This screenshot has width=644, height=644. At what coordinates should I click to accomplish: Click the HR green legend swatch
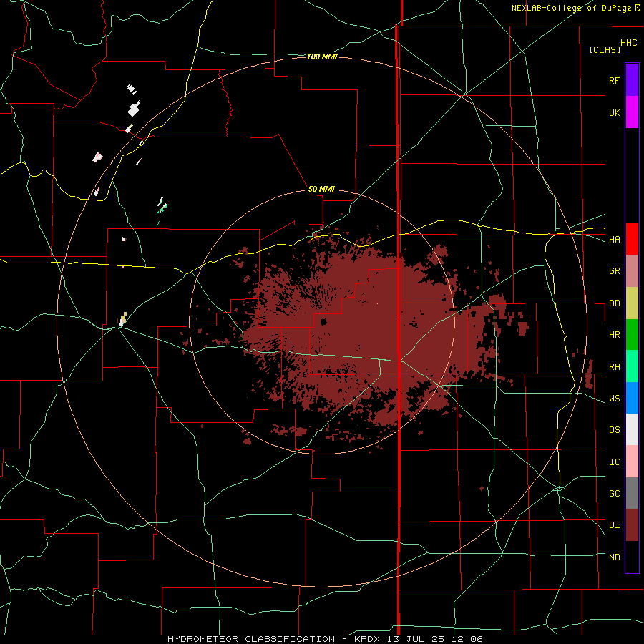click(x=632, y=335)
